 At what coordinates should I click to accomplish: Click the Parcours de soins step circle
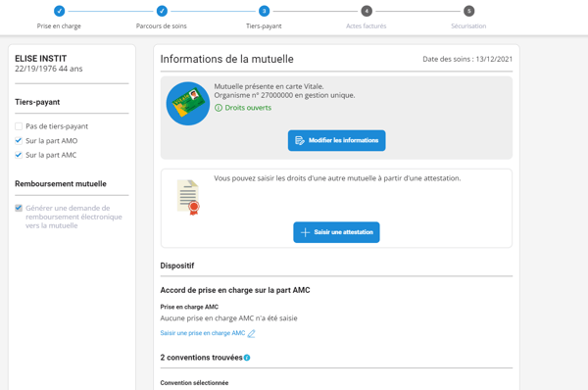coord(162,11)
